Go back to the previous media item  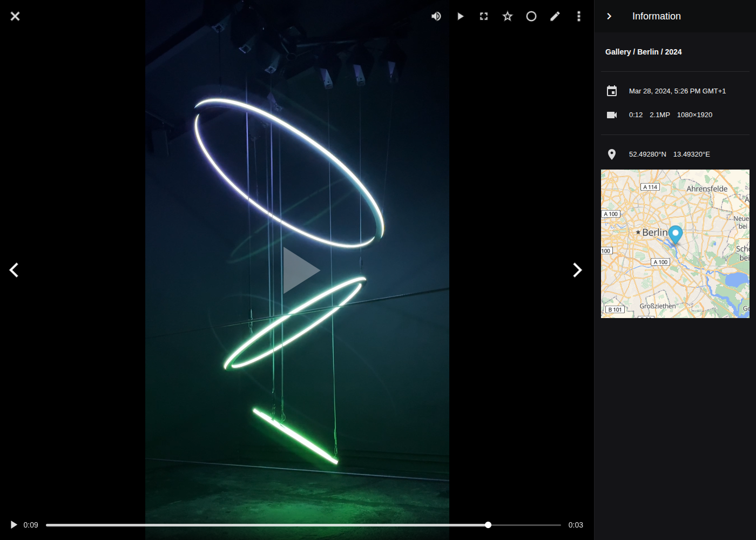(x=14, y=270)
